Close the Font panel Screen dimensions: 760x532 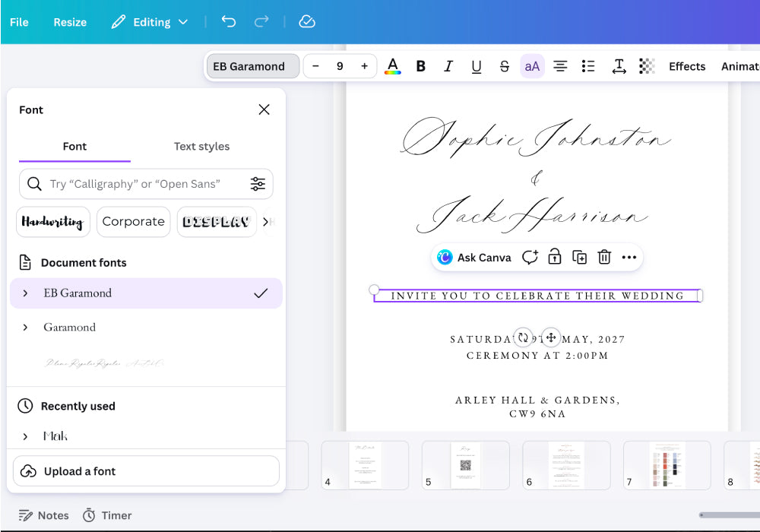click(x=264, y=109)
